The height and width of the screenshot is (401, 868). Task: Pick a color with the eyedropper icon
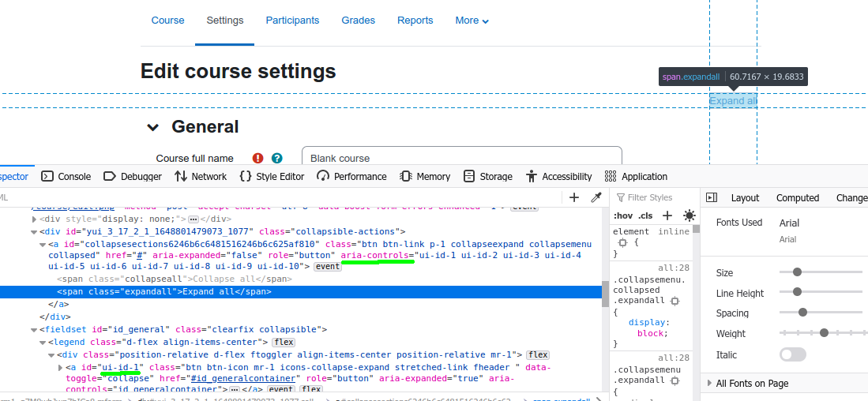pos(596,197)
